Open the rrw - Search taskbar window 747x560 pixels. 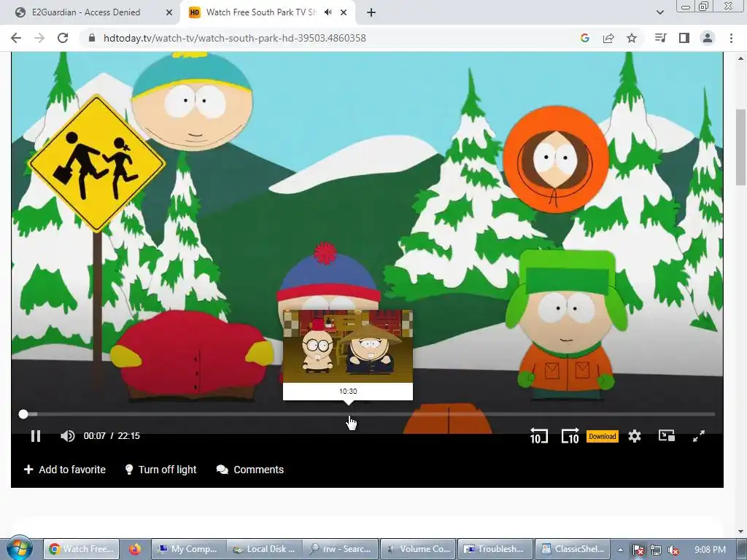click(341, 549)
